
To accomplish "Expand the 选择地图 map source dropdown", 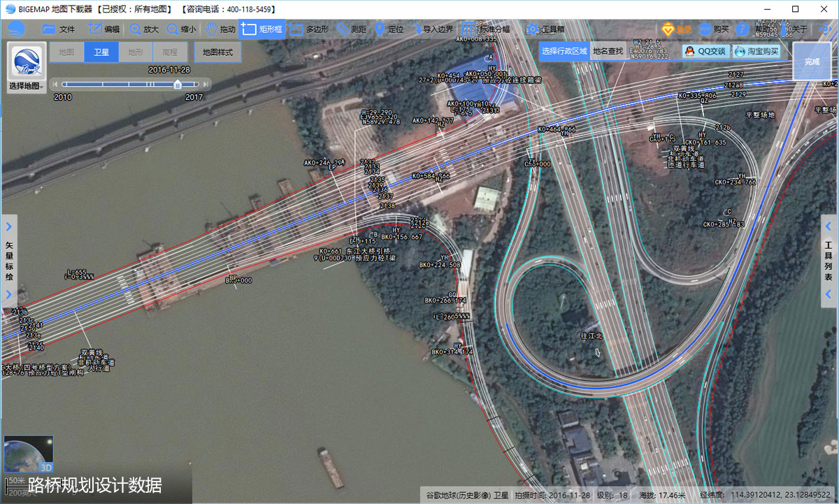I will (27, 86).
